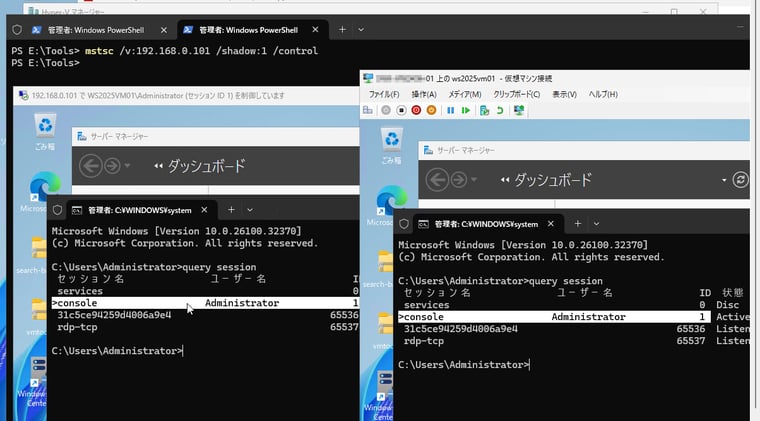Open the メディア(M) menu
The width and height of the screenshot is (760, 421).
tap(466, 94)
